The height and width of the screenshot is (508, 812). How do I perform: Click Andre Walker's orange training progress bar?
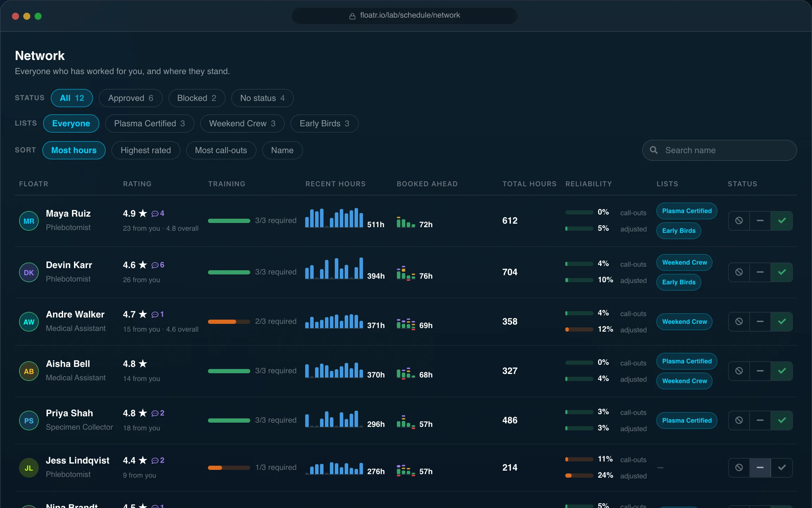(229, 322)
